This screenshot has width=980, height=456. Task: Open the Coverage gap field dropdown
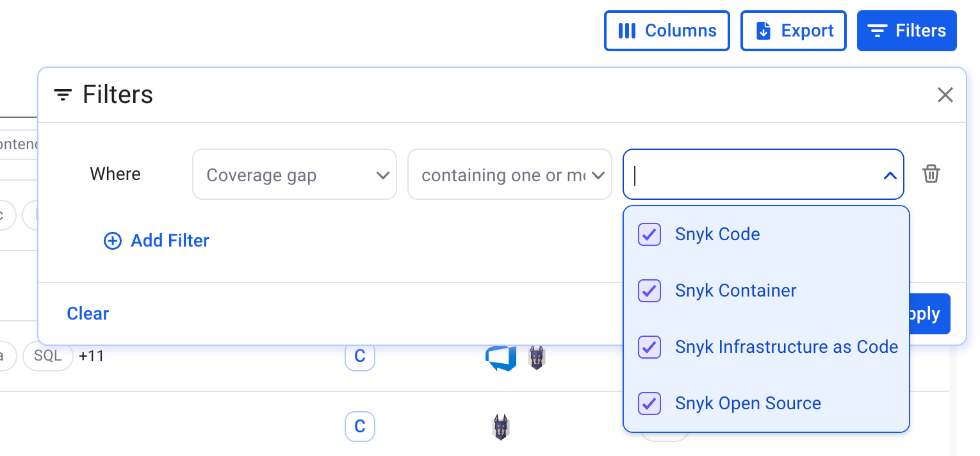pos(295,175)
